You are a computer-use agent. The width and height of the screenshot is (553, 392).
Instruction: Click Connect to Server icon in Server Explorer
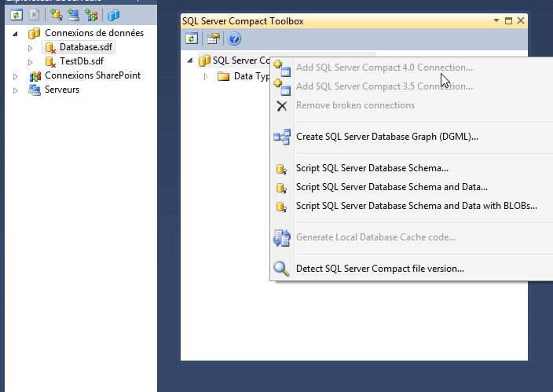point(73,15)
